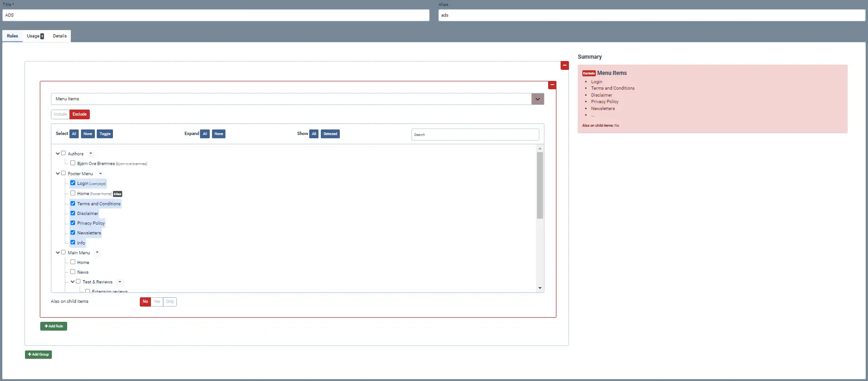Uncheck the Login menu item
The width and height of the screenshot is (868, 381).
tap(73, 183)
